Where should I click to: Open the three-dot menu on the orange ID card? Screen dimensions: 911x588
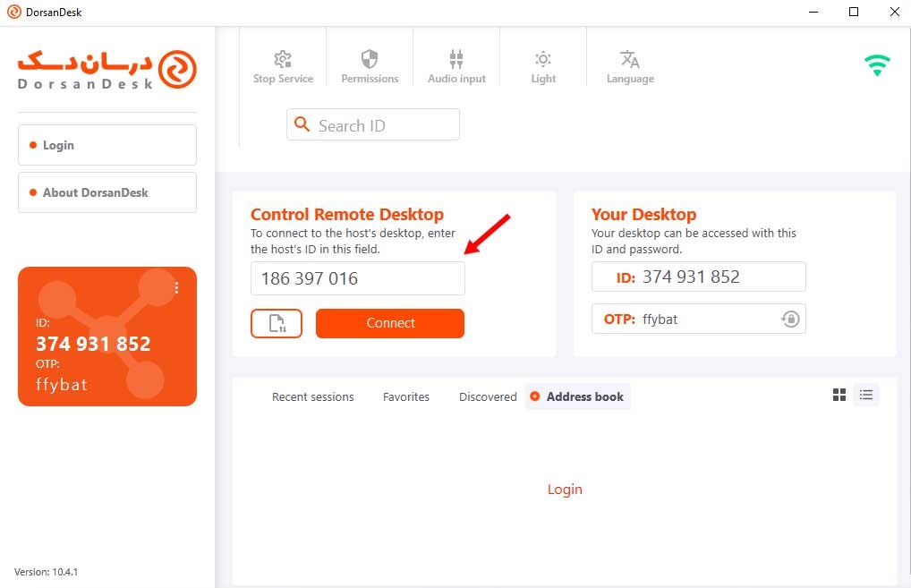coord(176,287)
